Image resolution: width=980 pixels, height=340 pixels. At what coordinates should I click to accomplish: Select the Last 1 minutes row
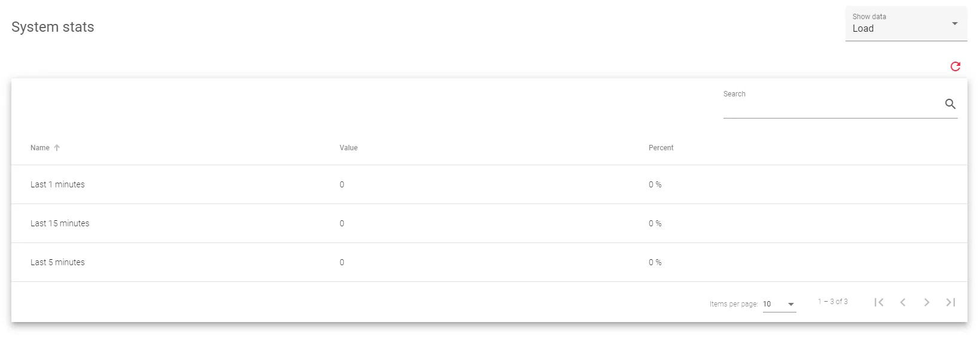coord(58,184)
